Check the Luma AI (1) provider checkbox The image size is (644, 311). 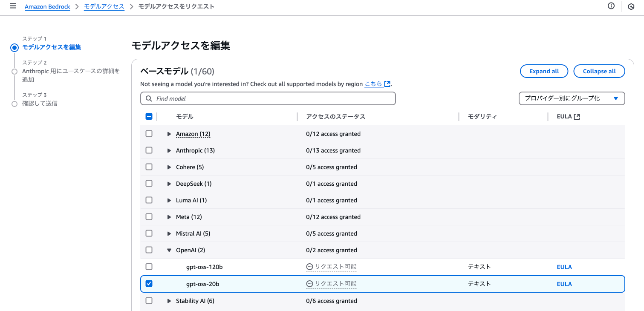[149, 200]
